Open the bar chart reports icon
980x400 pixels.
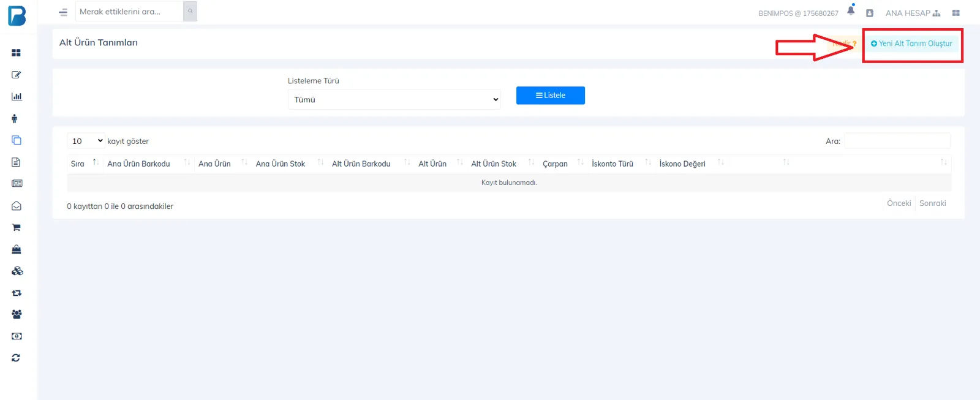click(x=17, y=96)
